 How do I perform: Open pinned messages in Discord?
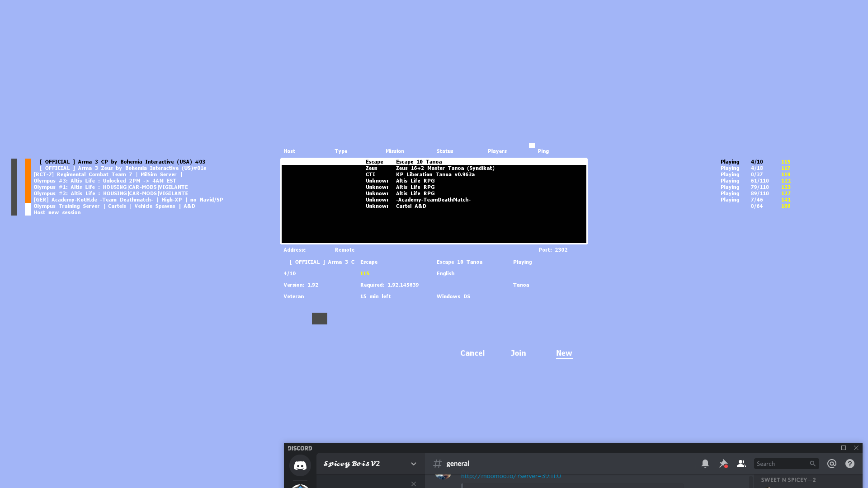click(723, 464)
